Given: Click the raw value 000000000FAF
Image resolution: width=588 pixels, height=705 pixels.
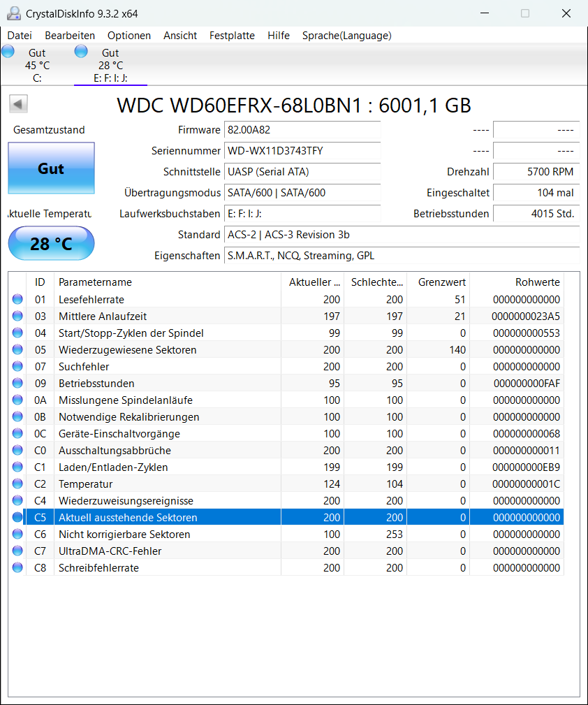Looking at the screenshot, I should 527,384.
